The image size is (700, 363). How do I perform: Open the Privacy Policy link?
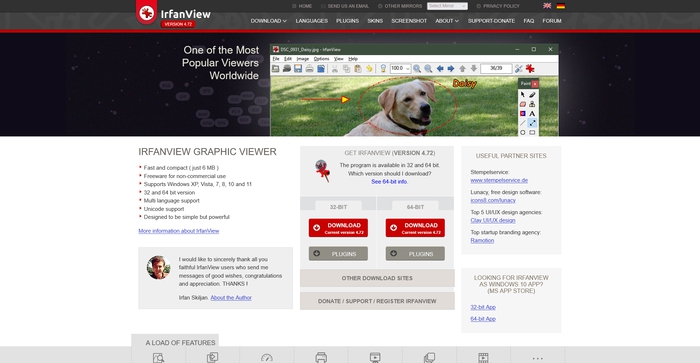[498, 6]
